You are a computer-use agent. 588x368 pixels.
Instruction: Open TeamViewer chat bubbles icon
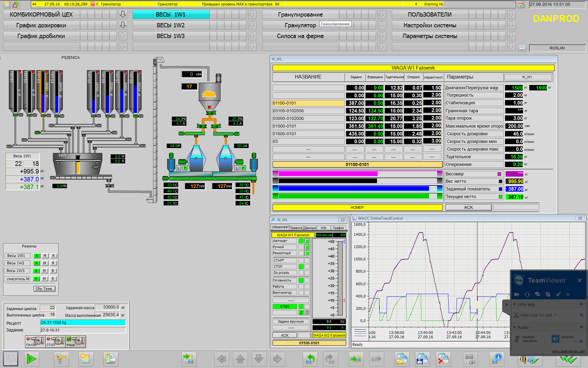[x=537, y=294]
